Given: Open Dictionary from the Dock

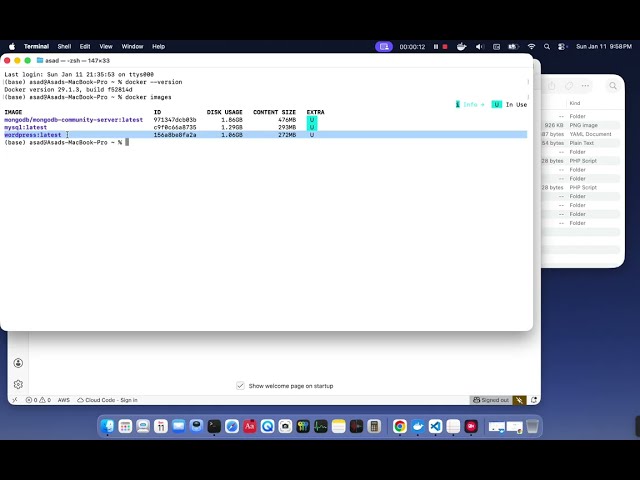Looking at the screenshot, I should [x=250, y=427].
